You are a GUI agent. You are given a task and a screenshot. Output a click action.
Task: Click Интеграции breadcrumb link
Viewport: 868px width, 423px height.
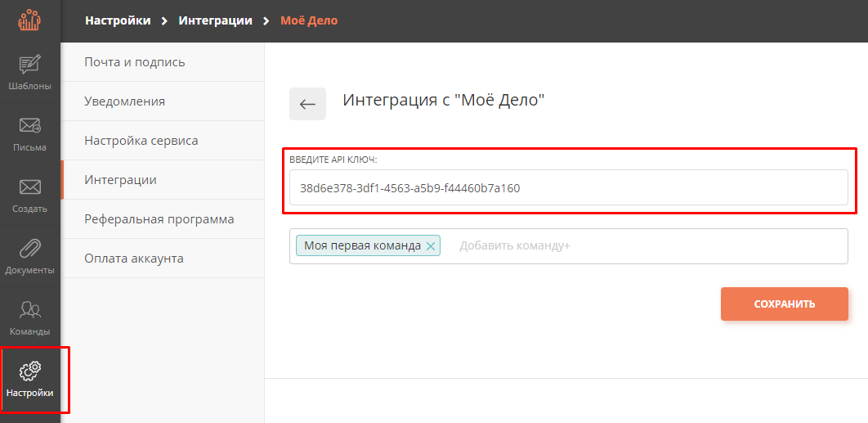pos(215,21)
